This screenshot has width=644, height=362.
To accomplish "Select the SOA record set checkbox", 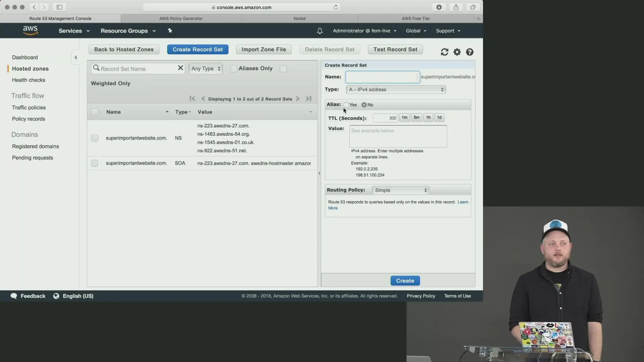I will pyautogui.click(x=95, y=163).
